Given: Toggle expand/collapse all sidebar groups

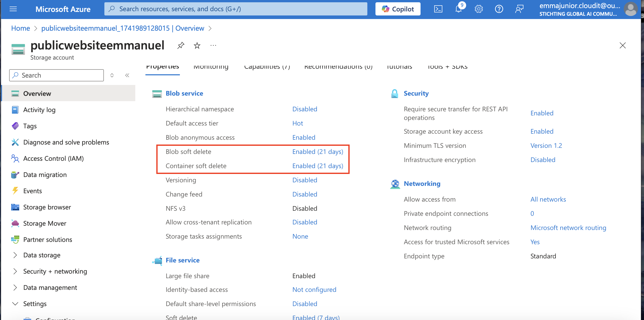Looking at the screenshot, I should pyautogui.click(x=112, y=75).
